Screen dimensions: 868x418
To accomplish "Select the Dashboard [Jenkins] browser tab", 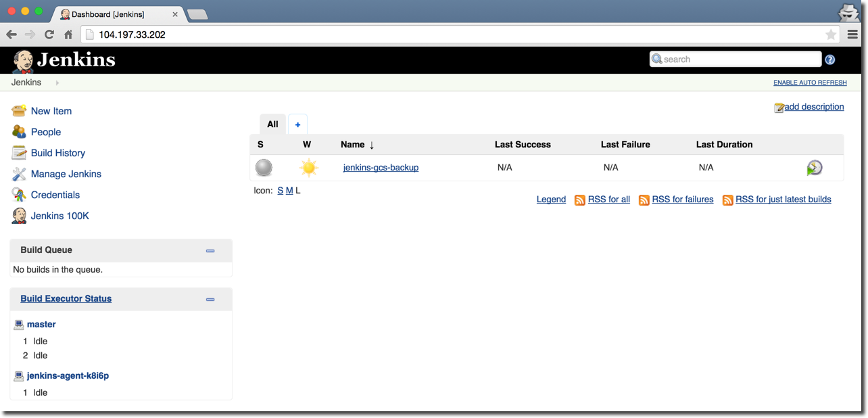I will [118, 14].
